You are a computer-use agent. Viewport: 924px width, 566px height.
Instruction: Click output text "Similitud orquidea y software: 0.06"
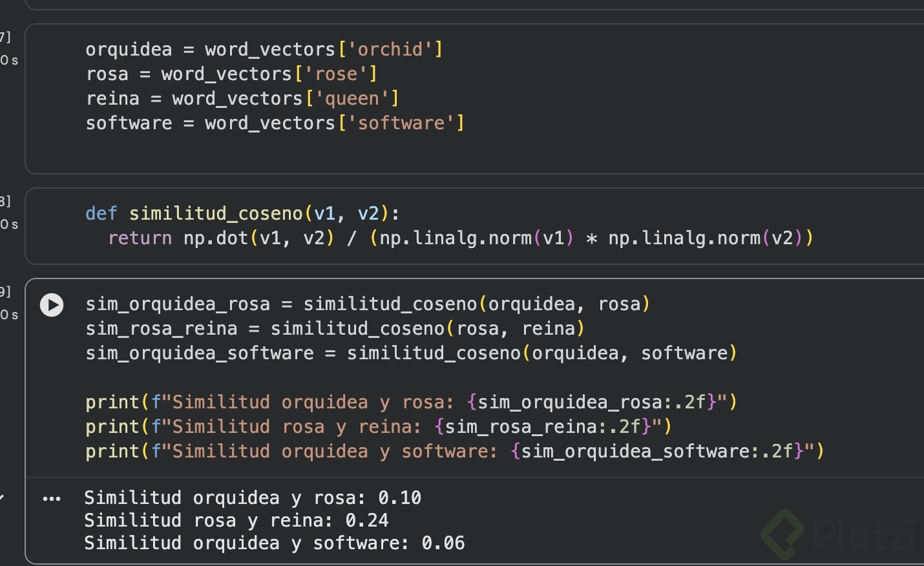(x=275, y=543)
